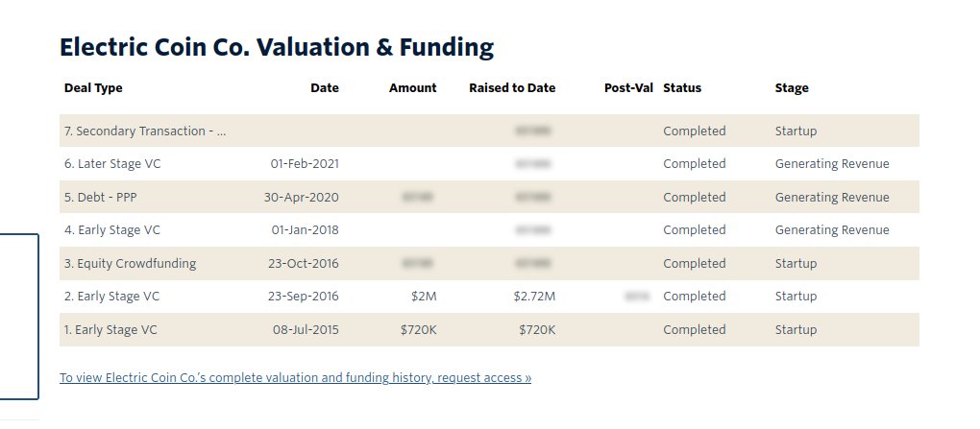Click the blurred amount for Equity Crowdfunding
This screenshot has width=980, height=429.
point(418,264)
